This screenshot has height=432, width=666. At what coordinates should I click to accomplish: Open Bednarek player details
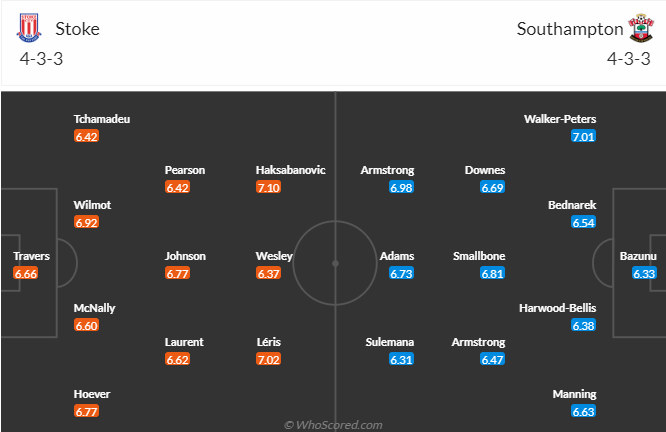[572, 205]
